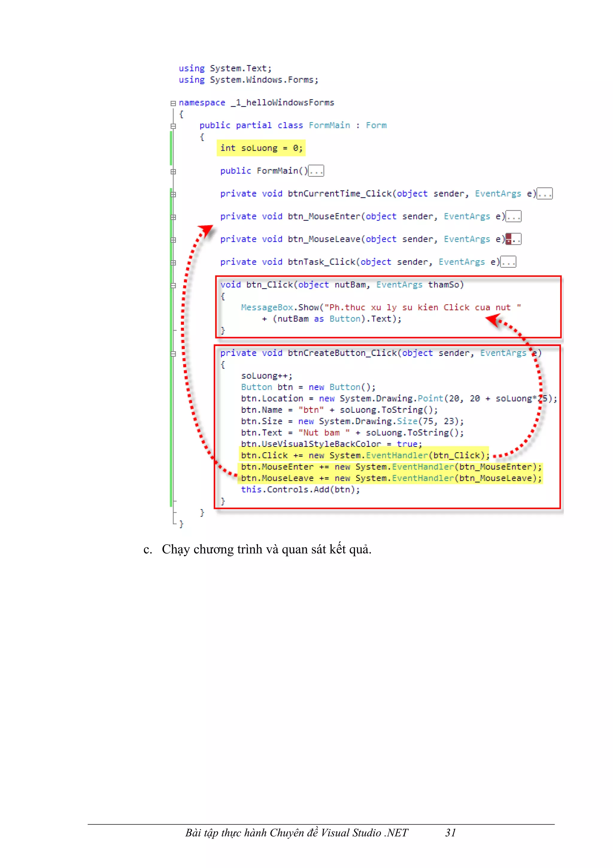Collapse the btnCreateButton_Click method outline node
This screenshot has width=613, height=868.
[x=173, y=354]
